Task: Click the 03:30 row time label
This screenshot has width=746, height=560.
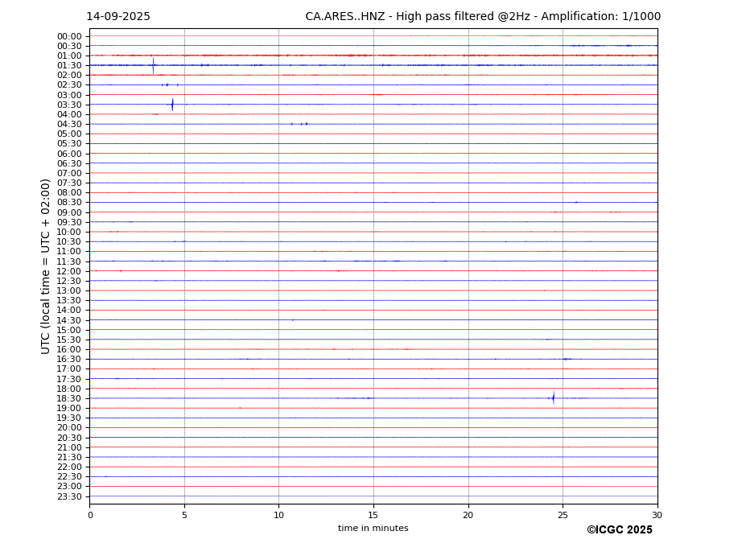Action: (69, 105)
